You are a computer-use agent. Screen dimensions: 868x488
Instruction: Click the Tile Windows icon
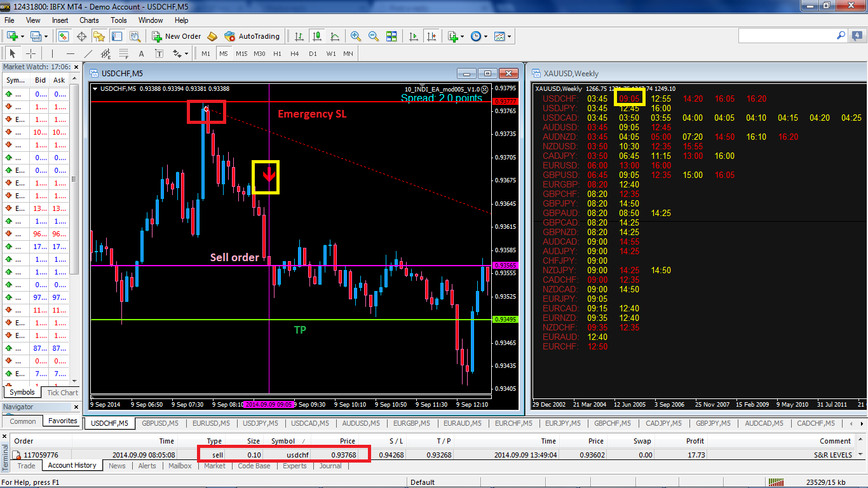pyautogui.click(x=391, y=36)
